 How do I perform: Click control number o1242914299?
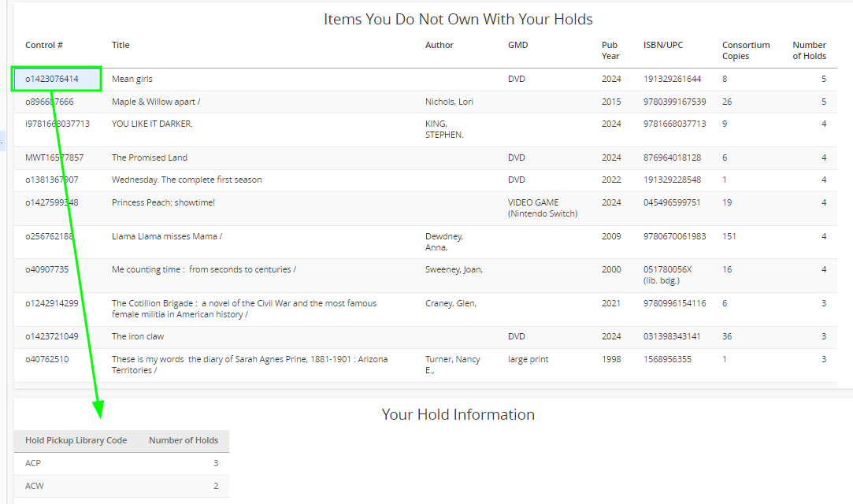click(52, 303)
